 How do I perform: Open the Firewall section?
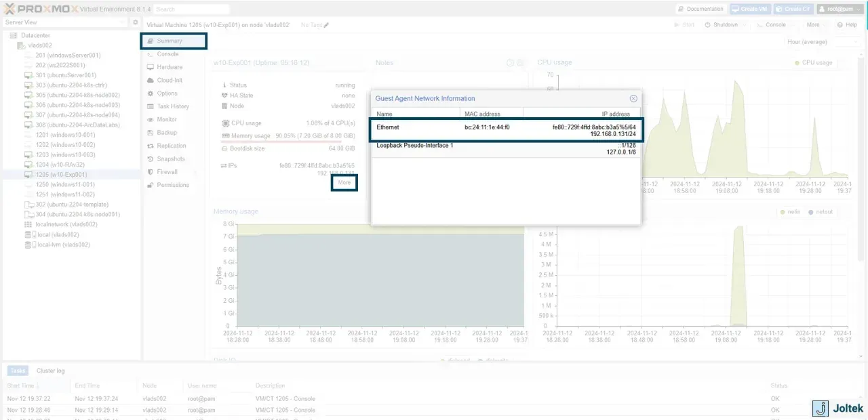pos(167,172)
